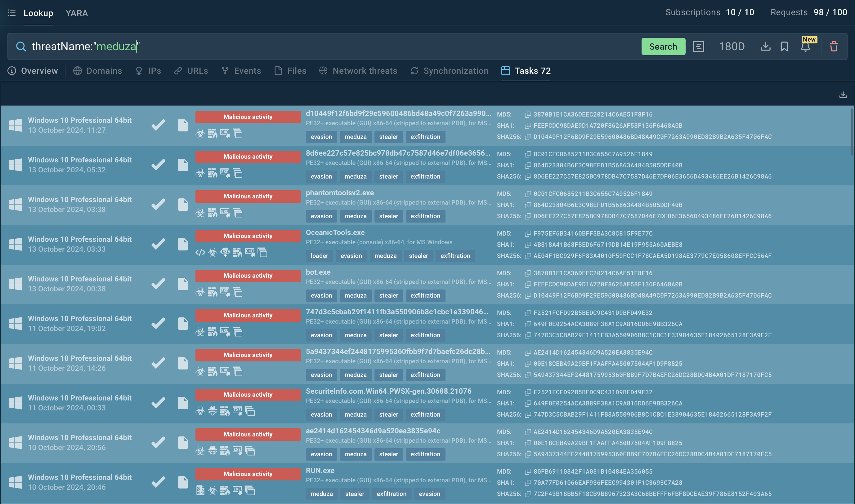
Task: Open the phantomtoolsv2.exe task
Action: point(339,193)
